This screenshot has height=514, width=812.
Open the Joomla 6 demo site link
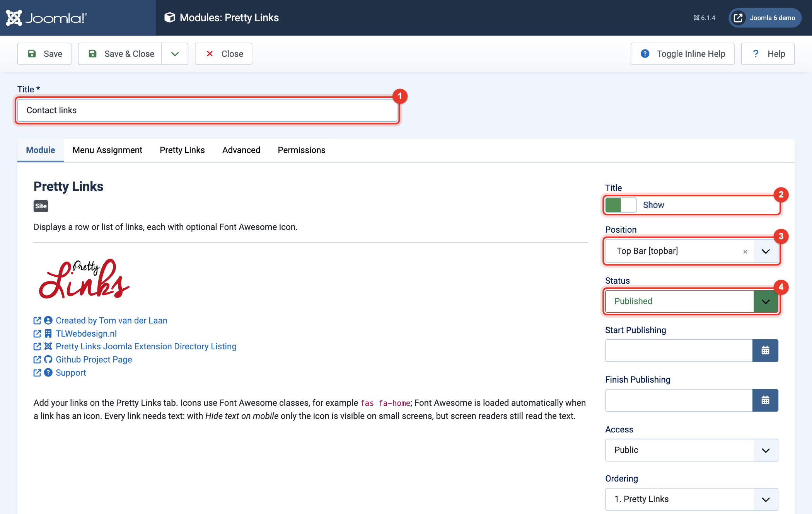point(765,18)
